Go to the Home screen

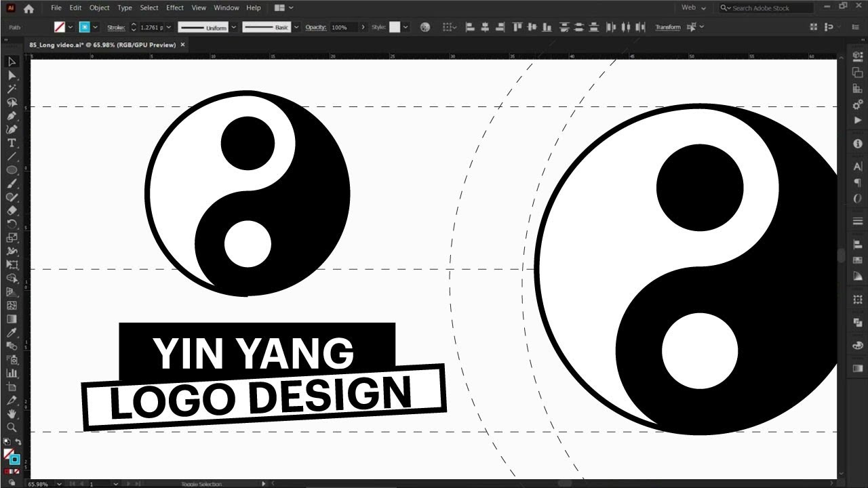28,8
